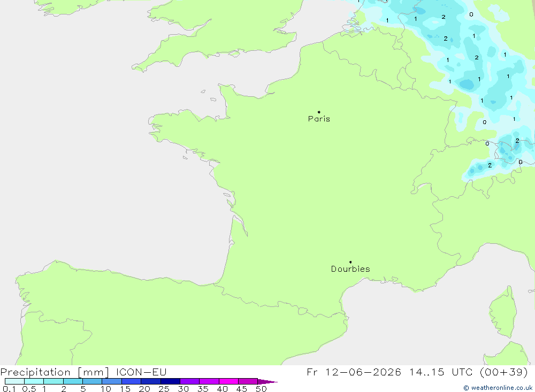Pick the 2–5 mm legend swatch
Screen dimensions: 535x392
pos(73,381)
